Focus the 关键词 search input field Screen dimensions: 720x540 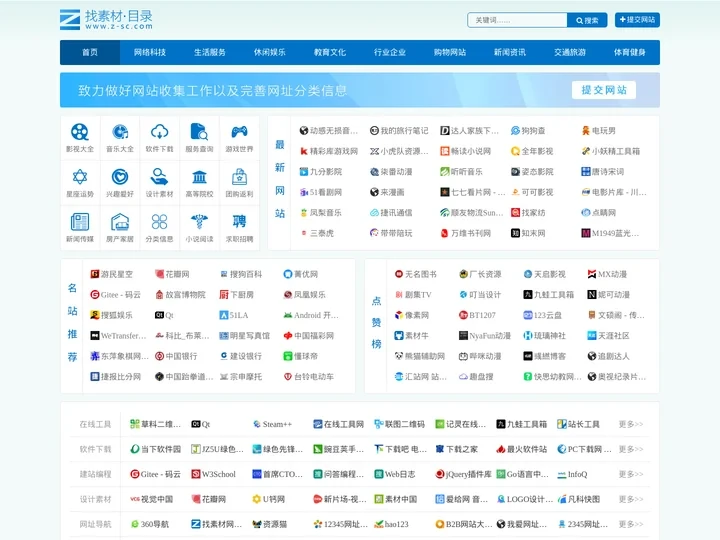point(518,20)
